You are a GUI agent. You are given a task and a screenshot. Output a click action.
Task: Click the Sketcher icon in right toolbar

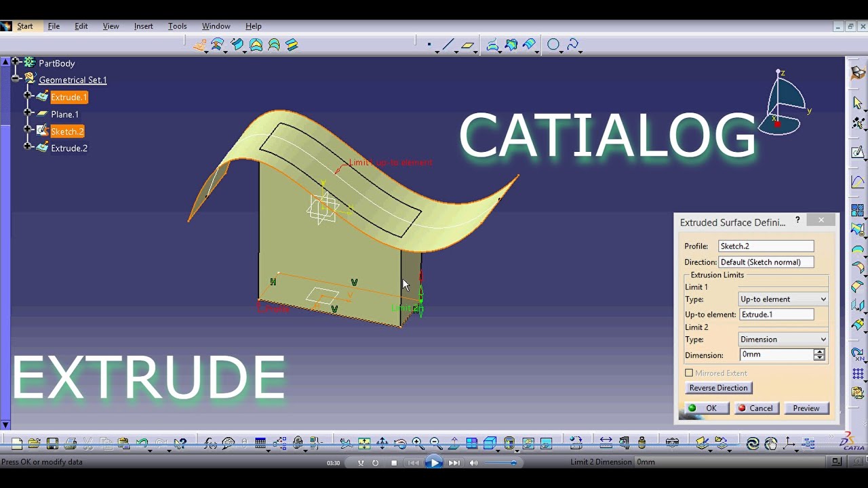pos(858,152)
